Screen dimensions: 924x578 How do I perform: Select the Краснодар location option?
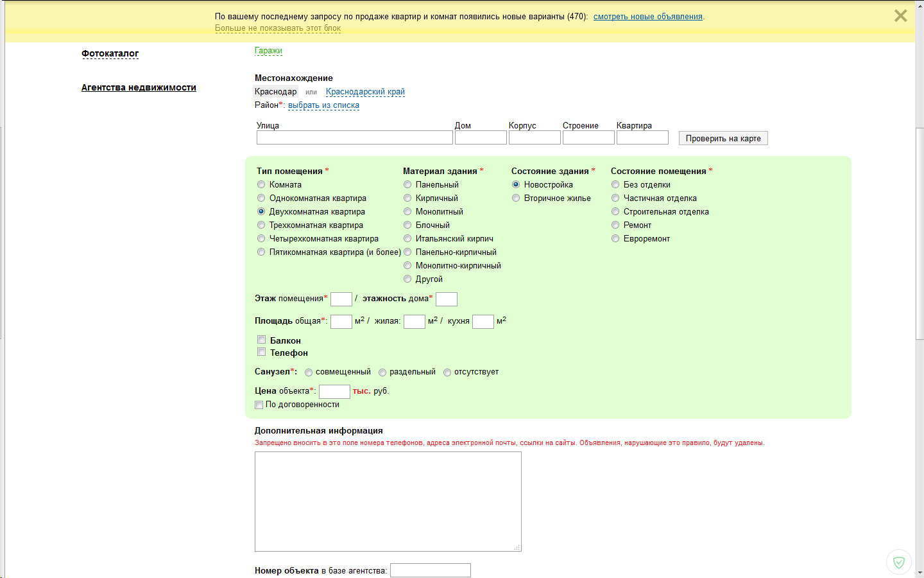(275, 92)
